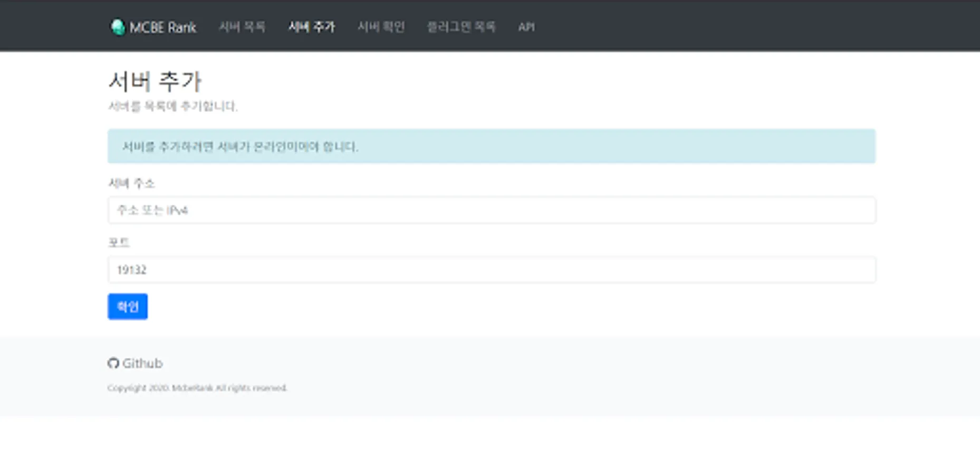The width and height of the screenshot is (980, 475).
Task: Open the API page from navbar
Action: click(526, 27)
